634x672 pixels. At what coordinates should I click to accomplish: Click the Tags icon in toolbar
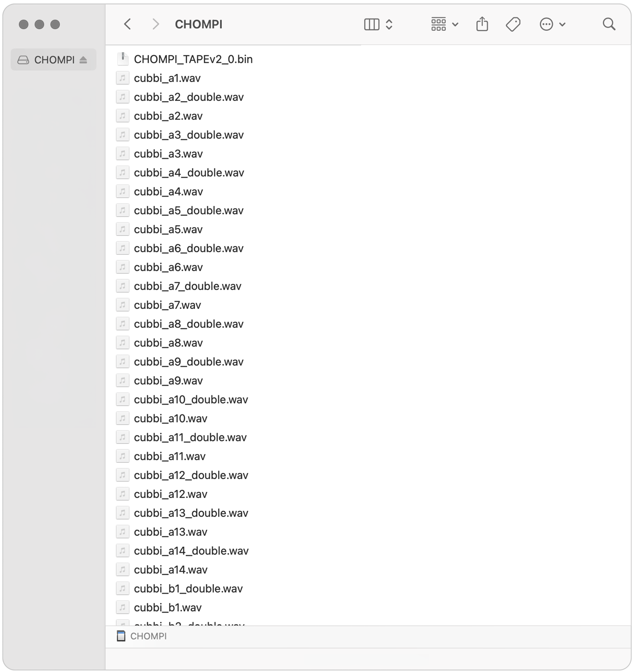[x=513, y=24]
